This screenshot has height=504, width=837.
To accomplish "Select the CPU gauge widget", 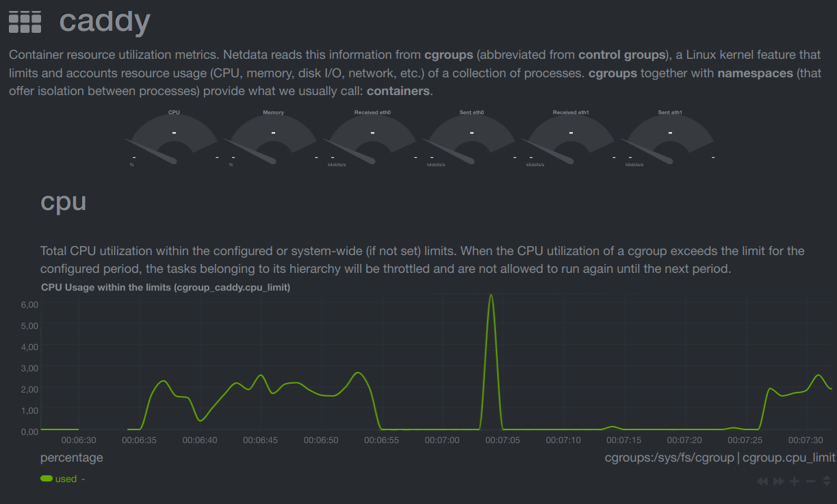I will (x=174, y=137).
